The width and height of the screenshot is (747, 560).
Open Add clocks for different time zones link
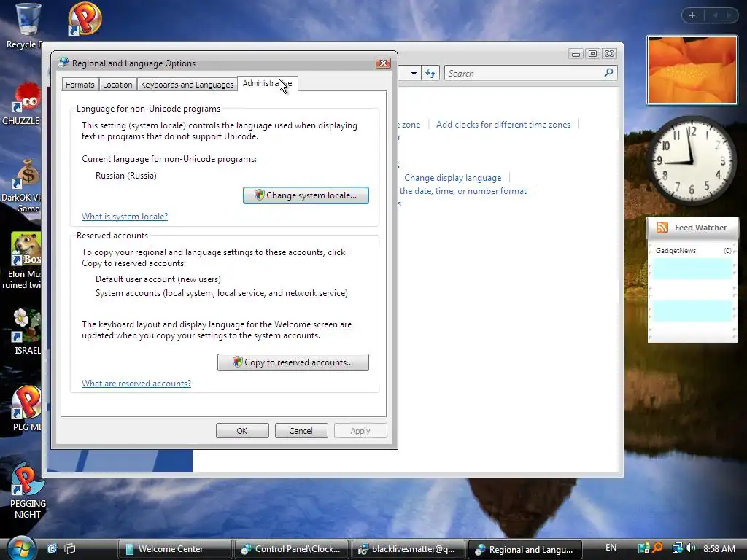[x=503, y=125]
